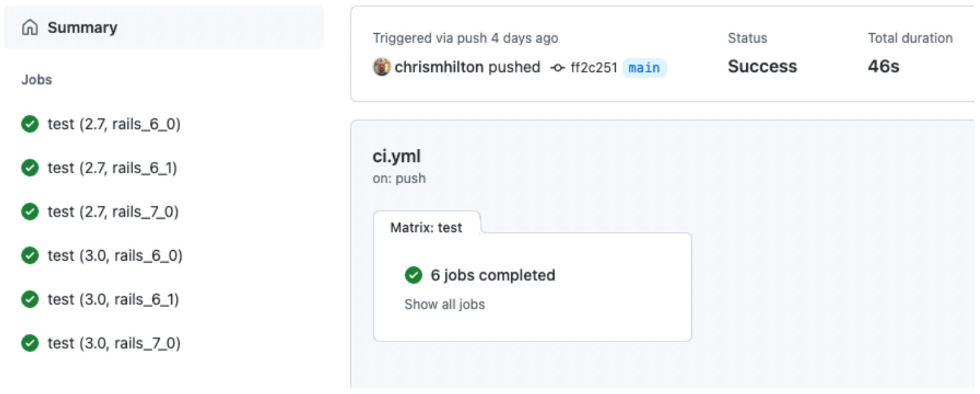
Task: Click the ci.yml workflow file title
Action: (x=396, y=156)
